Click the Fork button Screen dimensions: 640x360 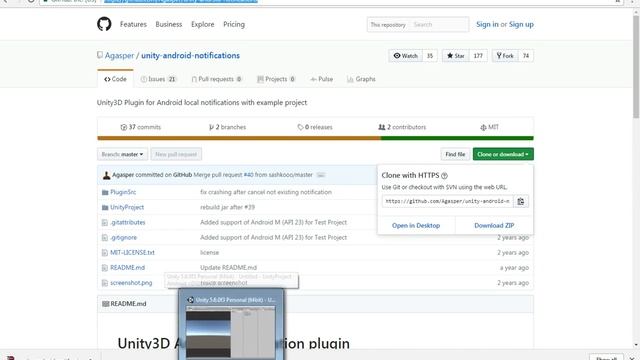coord(505,56)
